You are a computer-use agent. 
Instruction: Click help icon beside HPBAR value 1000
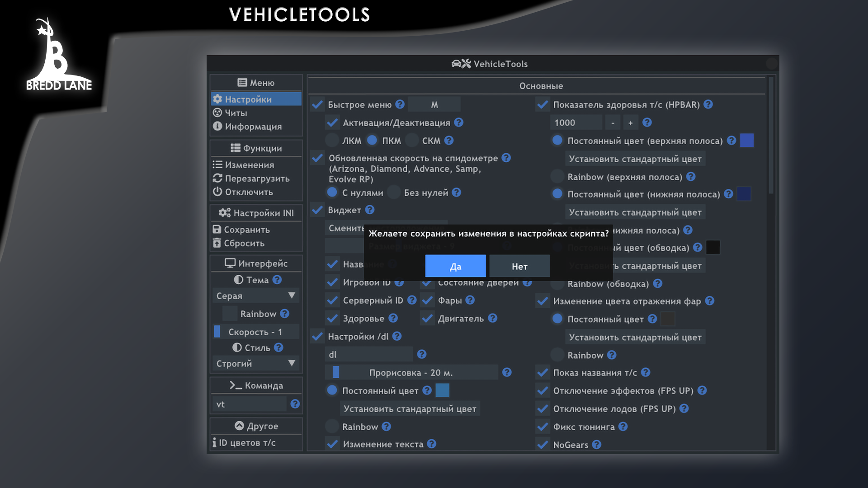(647, 122)
